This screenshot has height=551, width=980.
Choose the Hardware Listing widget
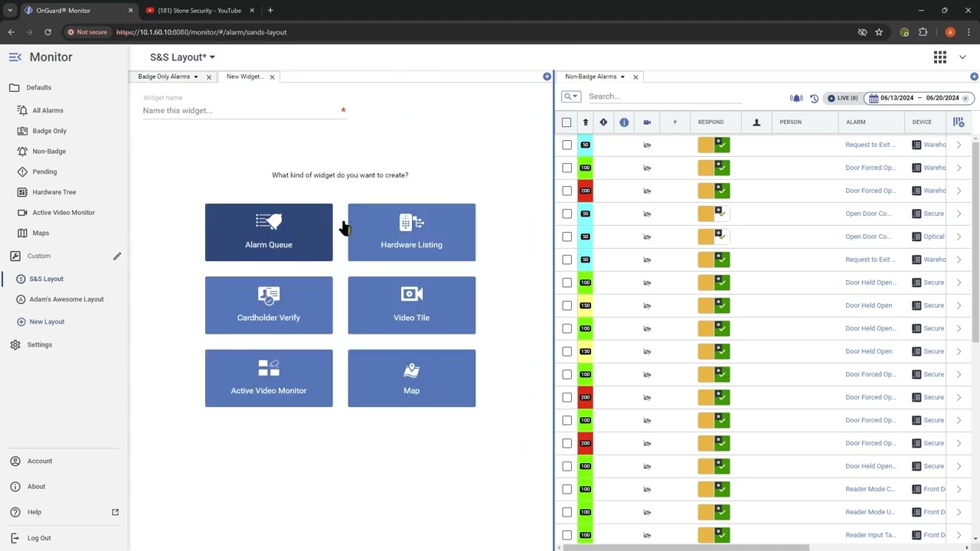point(412,233)
